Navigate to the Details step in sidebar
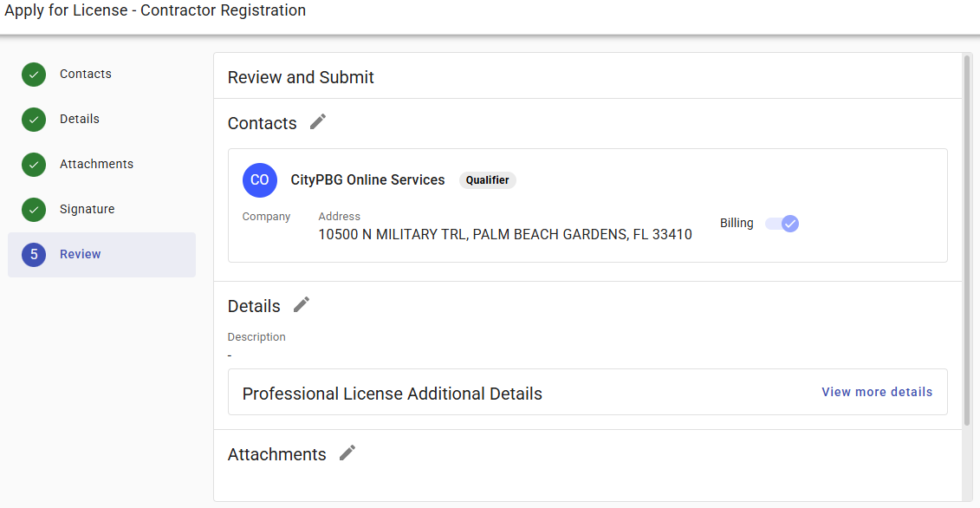 point(80,119)
